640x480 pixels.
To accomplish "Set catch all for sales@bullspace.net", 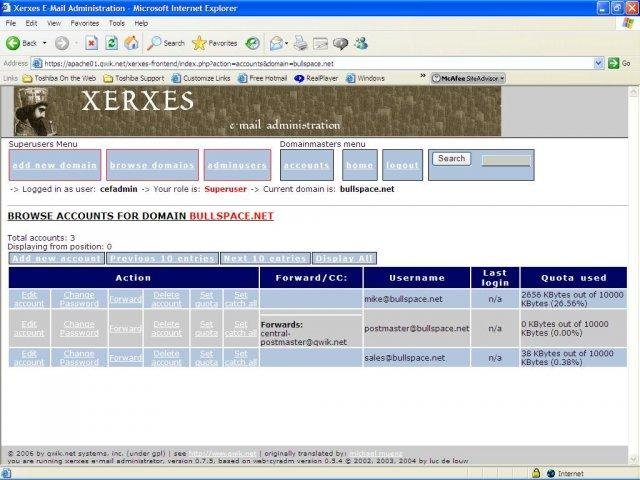I will coord(241,358).
